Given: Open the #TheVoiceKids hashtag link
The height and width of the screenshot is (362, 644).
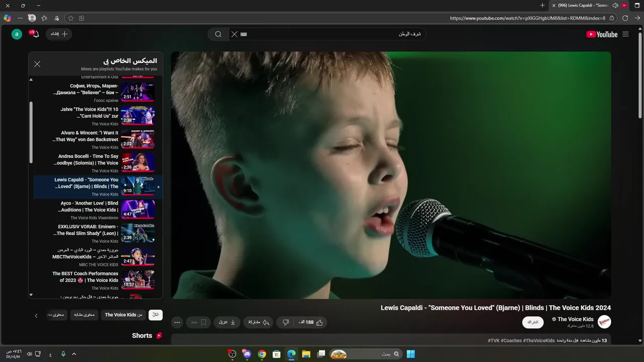Looking at the screenshot, I should [539, 340].
